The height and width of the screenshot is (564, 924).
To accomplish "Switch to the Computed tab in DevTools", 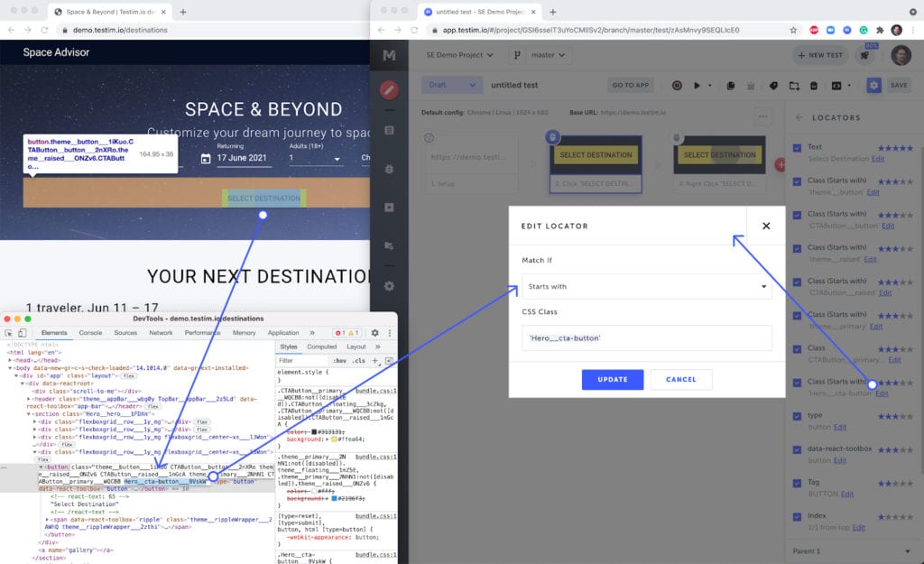I will tap(322, 347).
